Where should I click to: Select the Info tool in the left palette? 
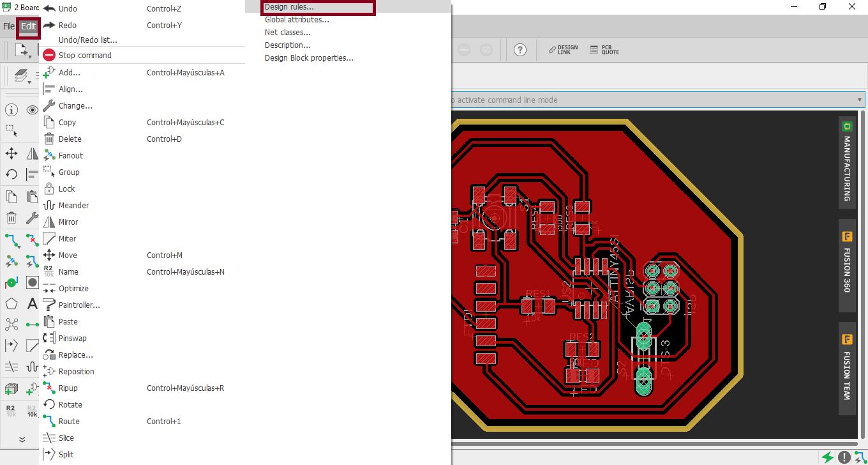[x=11, y=110]
